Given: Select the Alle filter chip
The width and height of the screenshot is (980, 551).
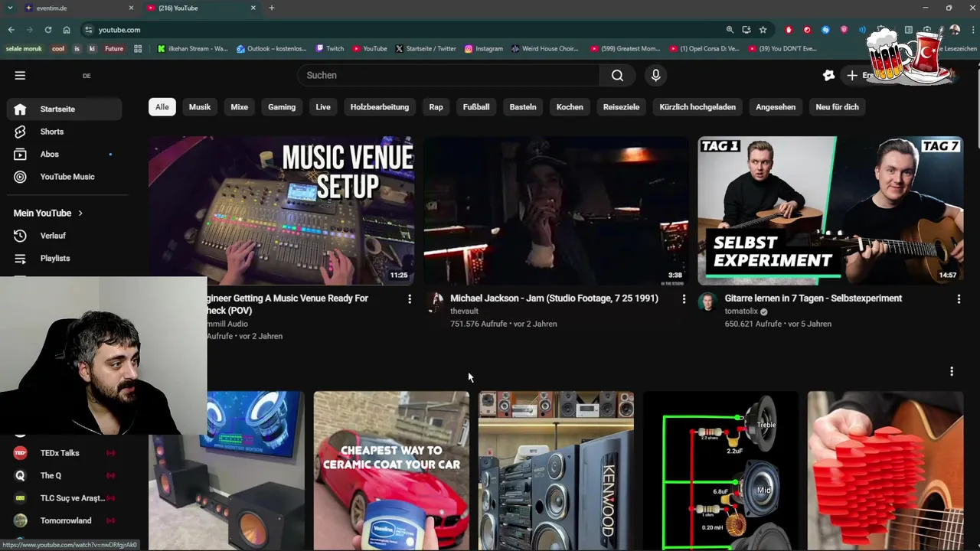Looking at the screenshot, I should [x=162, y=107].
